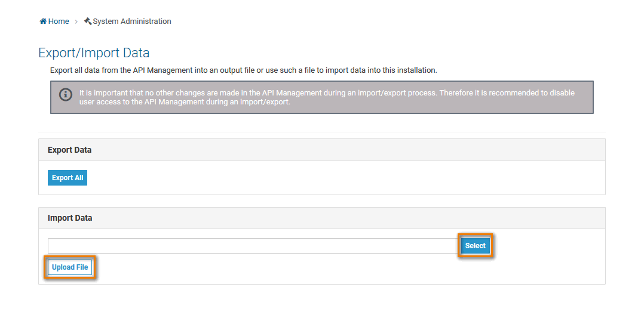644x321 pixels.
Task: Click the 'Export all data from' description text
Action: coord(244,70)
